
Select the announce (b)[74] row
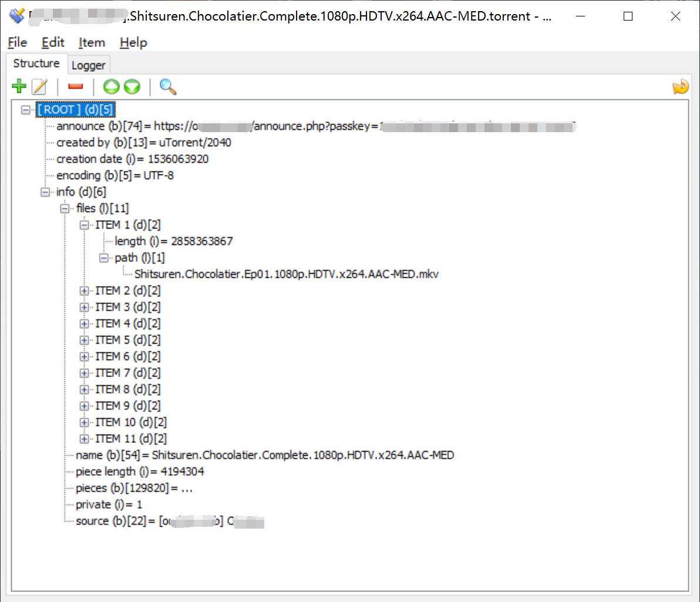[x=316, y=126]
